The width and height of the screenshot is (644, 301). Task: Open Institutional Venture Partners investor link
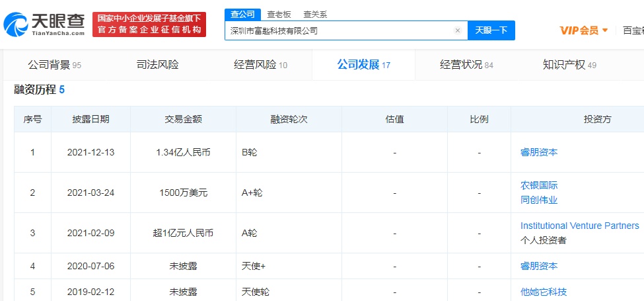(x=579, y=226)
